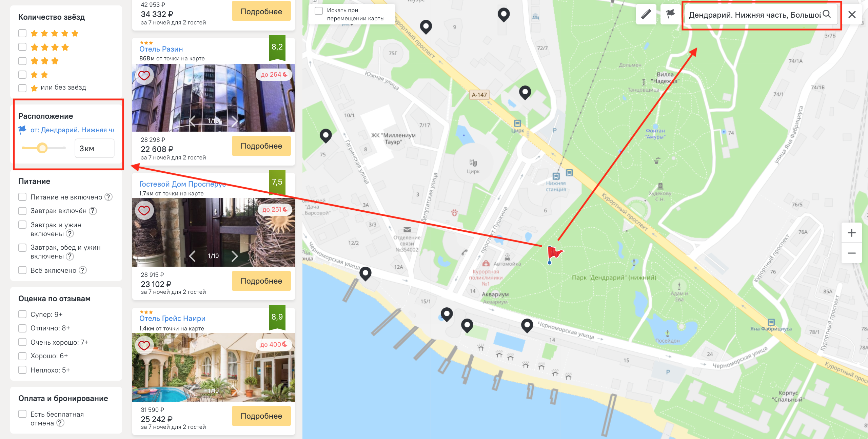
Task: Click the red flag marker on map
Action: tap(554, 255)
